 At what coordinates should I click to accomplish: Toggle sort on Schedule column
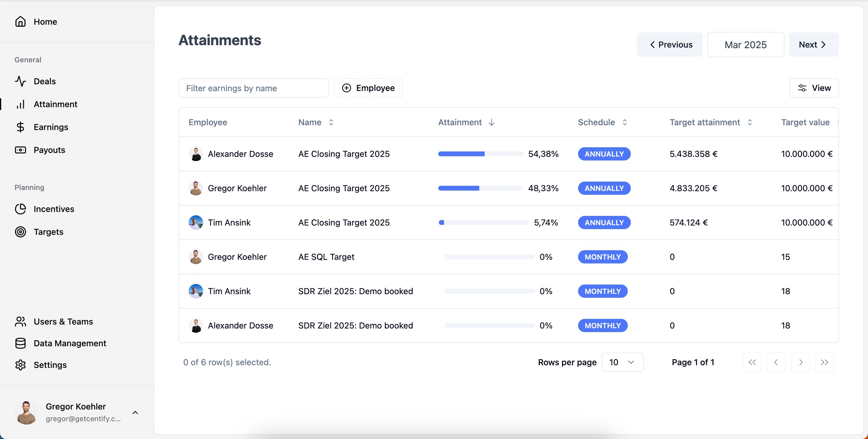pos(602,122)
